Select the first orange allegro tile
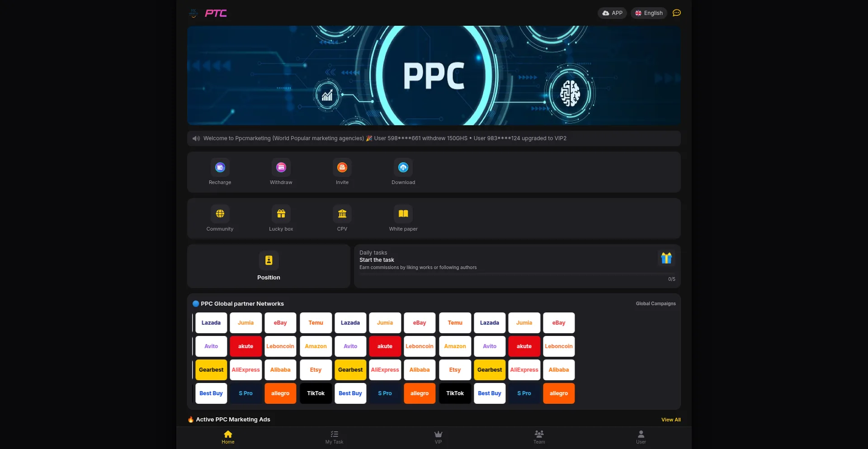This screenshot has width=868, height=449. (x=280, y=393)
